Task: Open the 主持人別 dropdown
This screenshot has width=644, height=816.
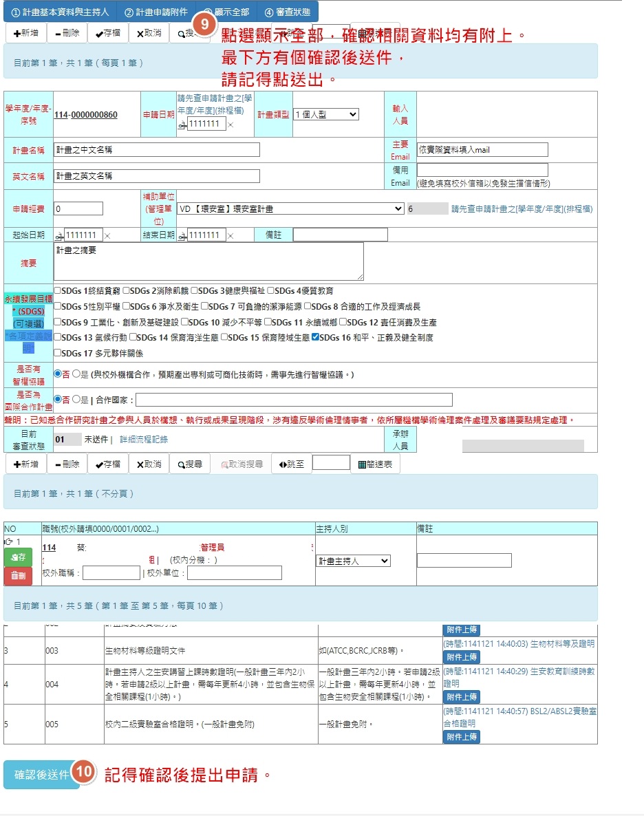Action: click(x=353, y=561)
